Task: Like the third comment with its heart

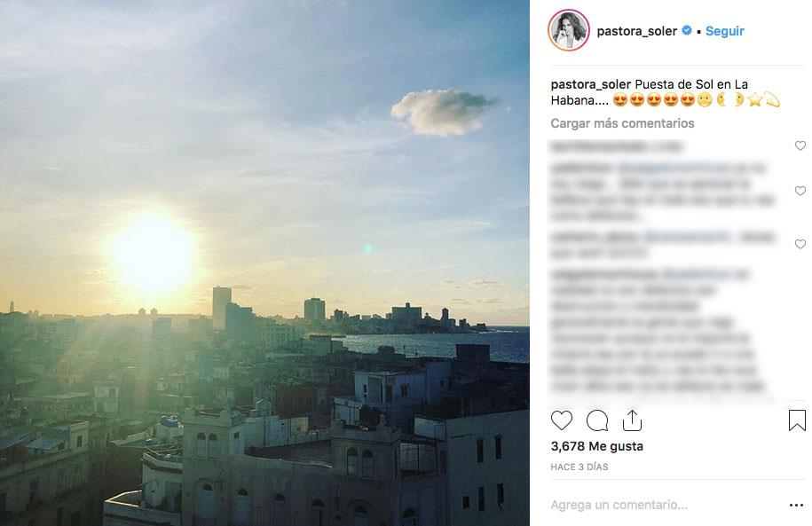Action: (x=800, y=244)
